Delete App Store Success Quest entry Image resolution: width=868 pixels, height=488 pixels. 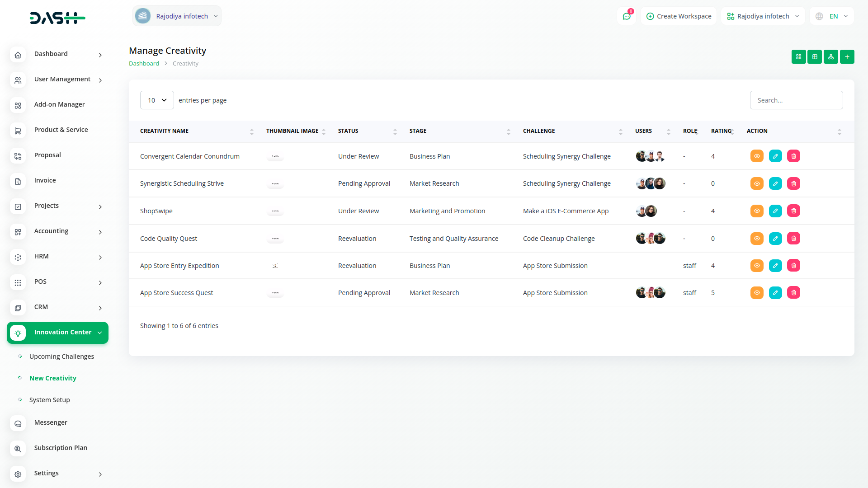point(793,293)
